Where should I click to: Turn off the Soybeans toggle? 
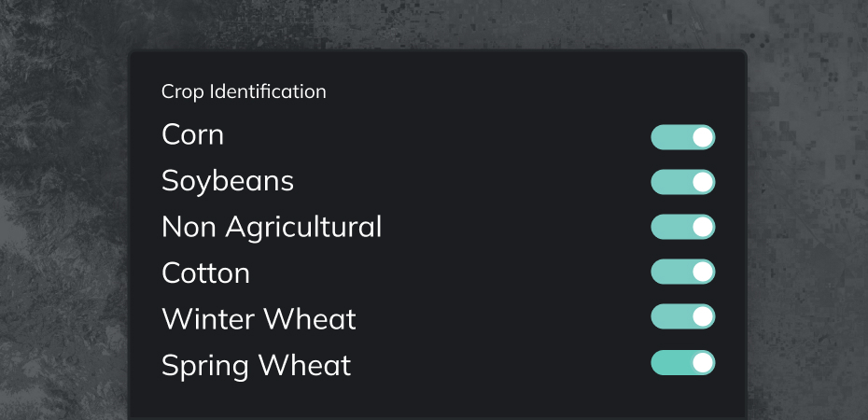682,182
